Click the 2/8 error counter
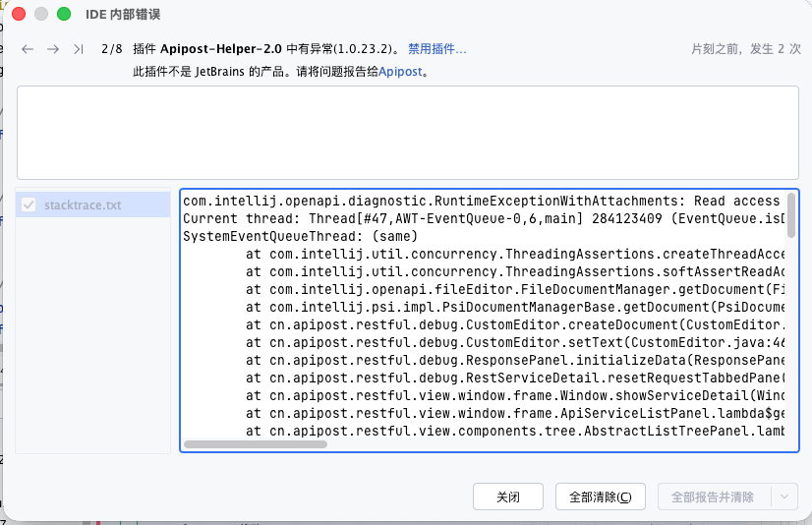812x525 pixels. [112, 49]
